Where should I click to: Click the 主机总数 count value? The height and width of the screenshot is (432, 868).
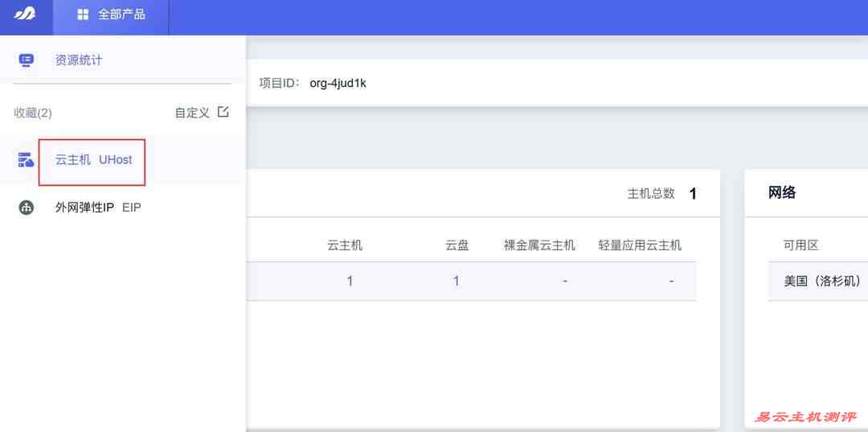click(x=693, y=194)
